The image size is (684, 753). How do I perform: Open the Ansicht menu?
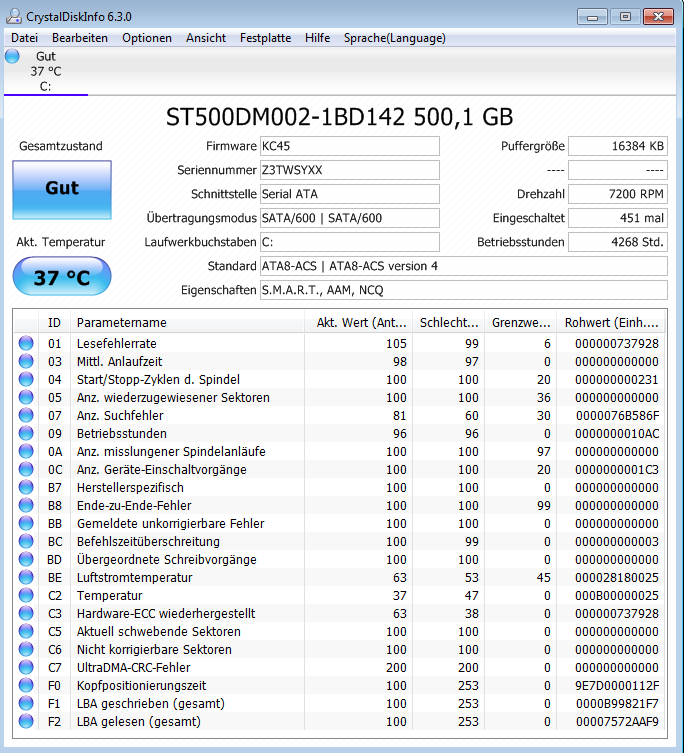[x=206, y=38]
